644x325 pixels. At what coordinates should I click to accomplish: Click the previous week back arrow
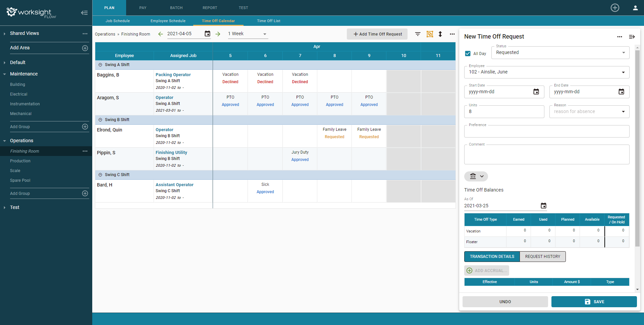tap(160, 34)
